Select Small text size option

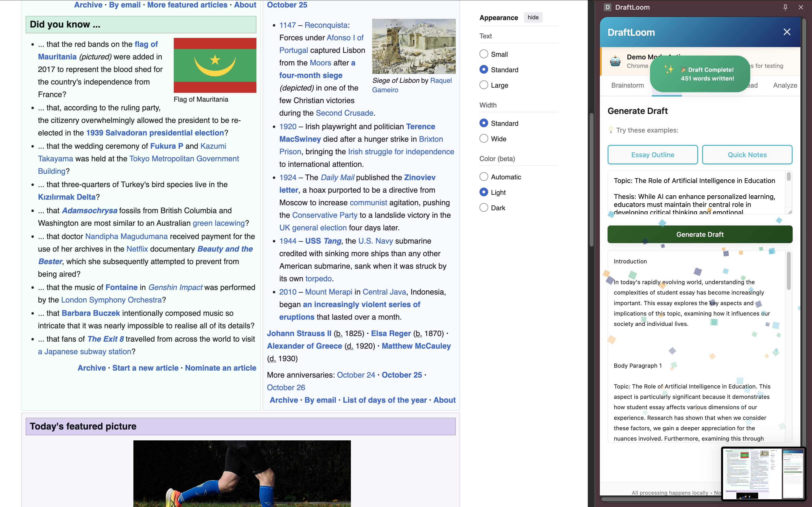[x=484, y=54]
